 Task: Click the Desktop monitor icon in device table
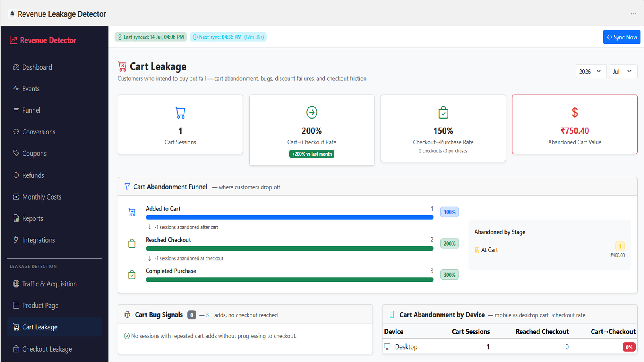(x=387, y=346)
